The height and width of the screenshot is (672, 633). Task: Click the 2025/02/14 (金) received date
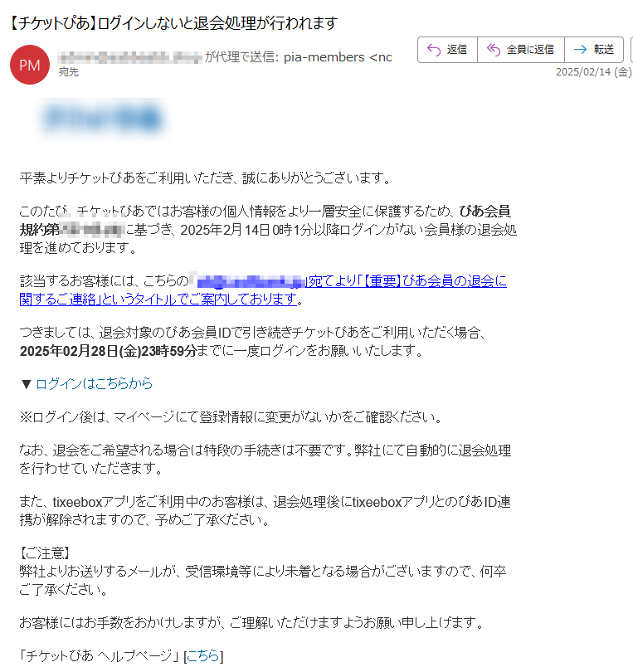point(593,71)
